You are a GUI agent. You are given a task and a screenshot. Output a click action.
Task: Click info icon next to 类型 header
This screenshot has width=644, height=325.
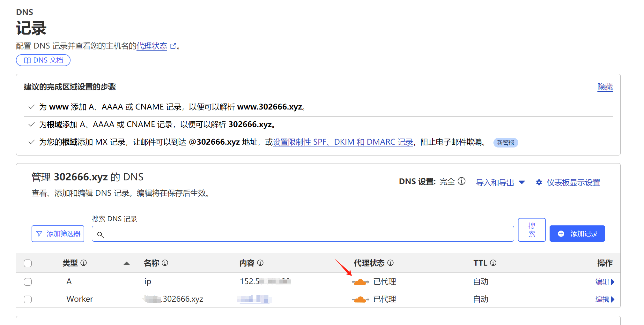coord(84,263)
